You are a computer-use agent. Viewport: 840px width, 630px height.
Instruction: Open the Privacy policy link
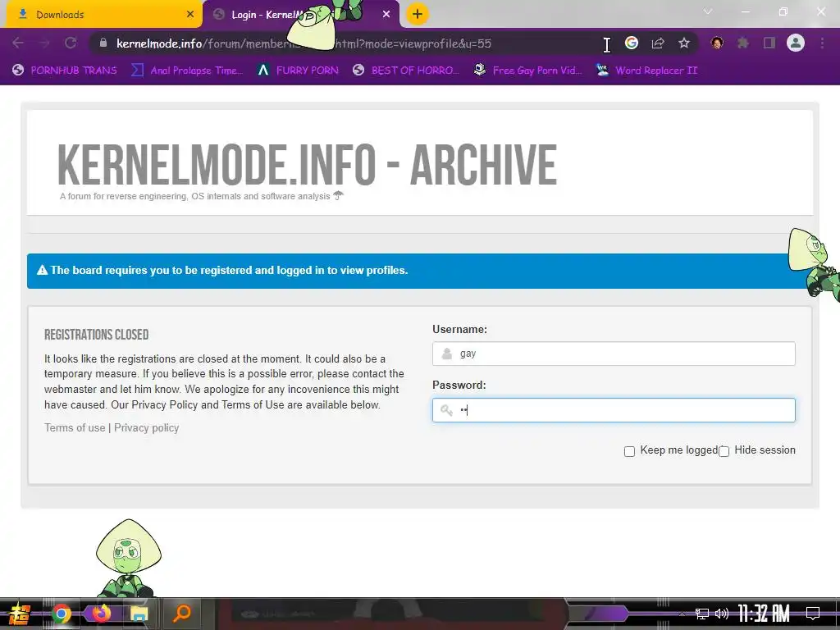146,427
